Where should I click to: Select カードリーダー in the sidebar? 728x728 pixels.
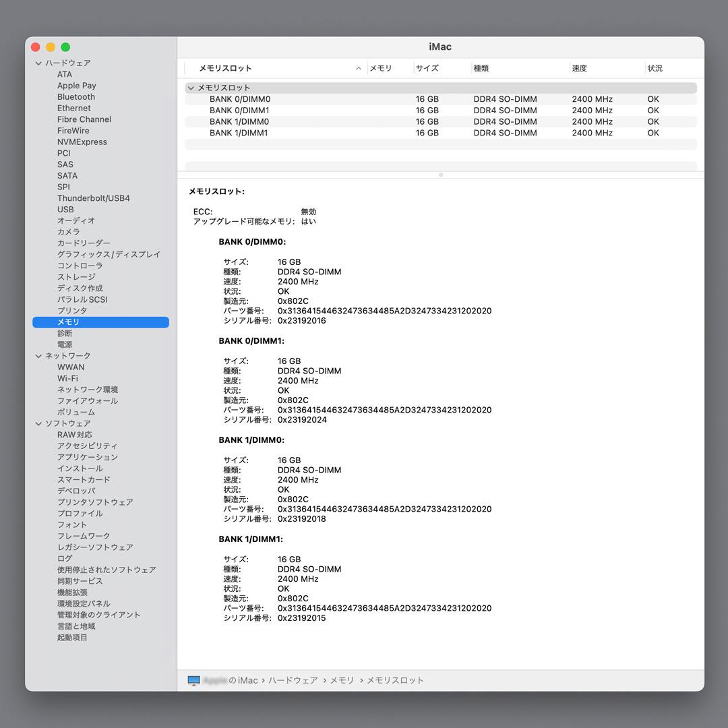[84, 243]
